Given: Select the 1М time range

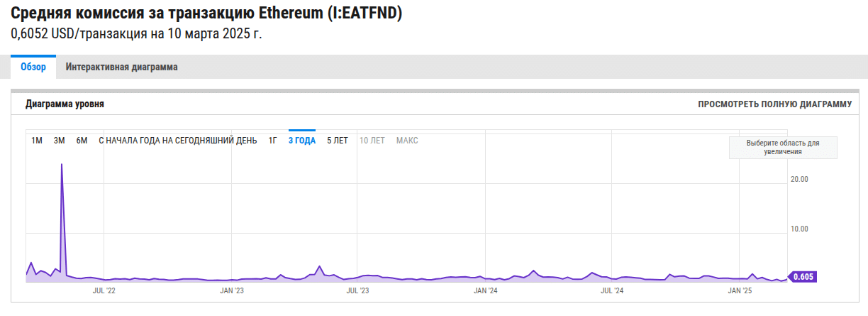Looking at the screenshot, I should (37, 141).
